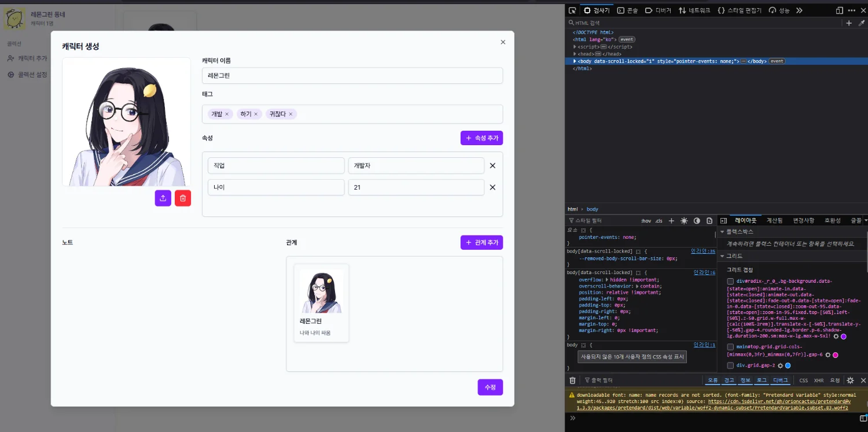This screenshot has width=868, height=432.
Task: Enable the main#top grid overlay checkbox
Action: (730, 347)
